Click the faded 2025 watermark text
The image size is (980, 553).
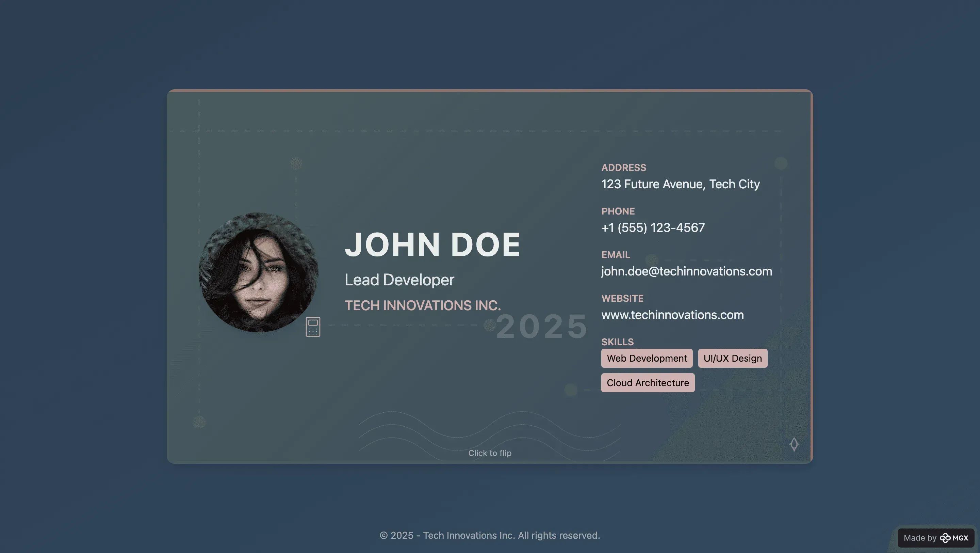tap(542, 326)
